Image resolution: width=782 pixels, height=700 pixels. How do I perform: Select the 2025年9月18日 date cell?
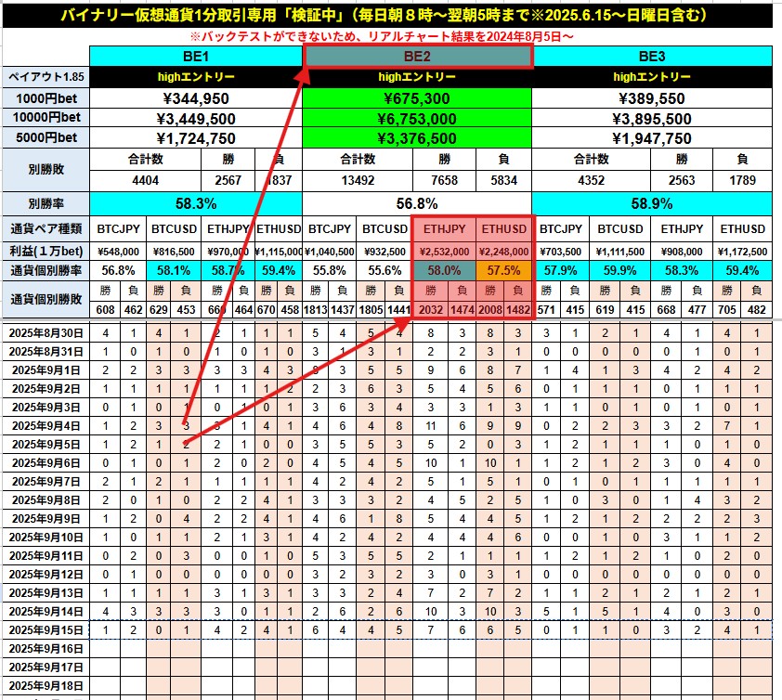(x=46, y=685)
